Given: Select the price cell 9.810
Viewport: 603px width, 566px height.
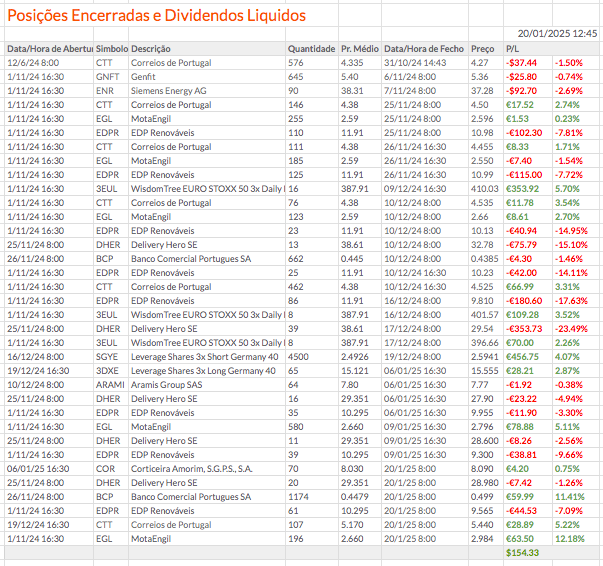Looking at the screenshot, I should tap(482, 301).
